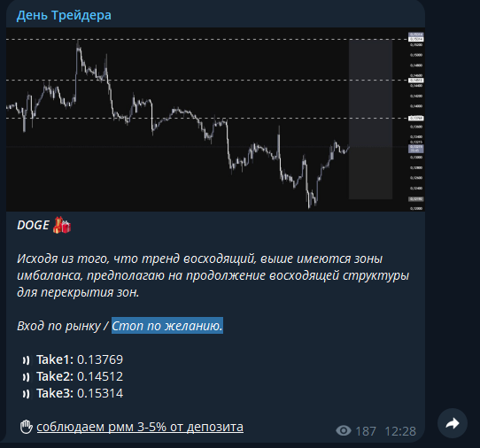Click the forward arrow share button

(x=453, y=423)
